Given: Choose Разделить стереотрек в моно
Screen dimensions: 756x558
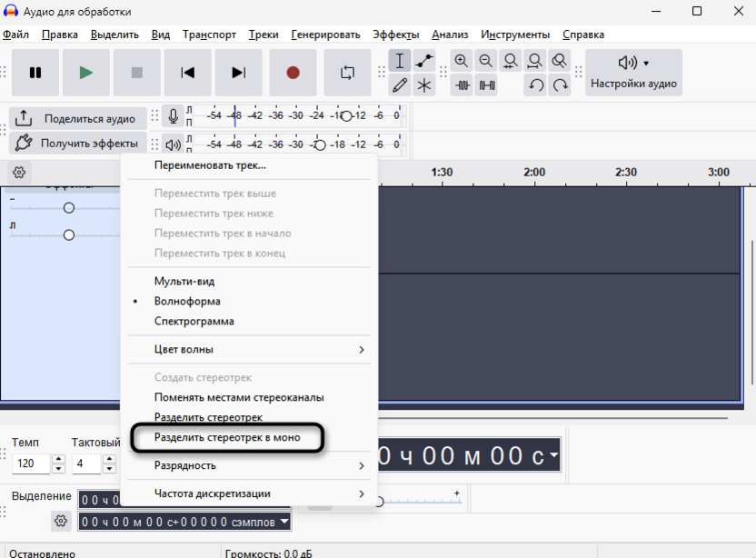Looking at the screenshot, I should click(x=227, y=437).
